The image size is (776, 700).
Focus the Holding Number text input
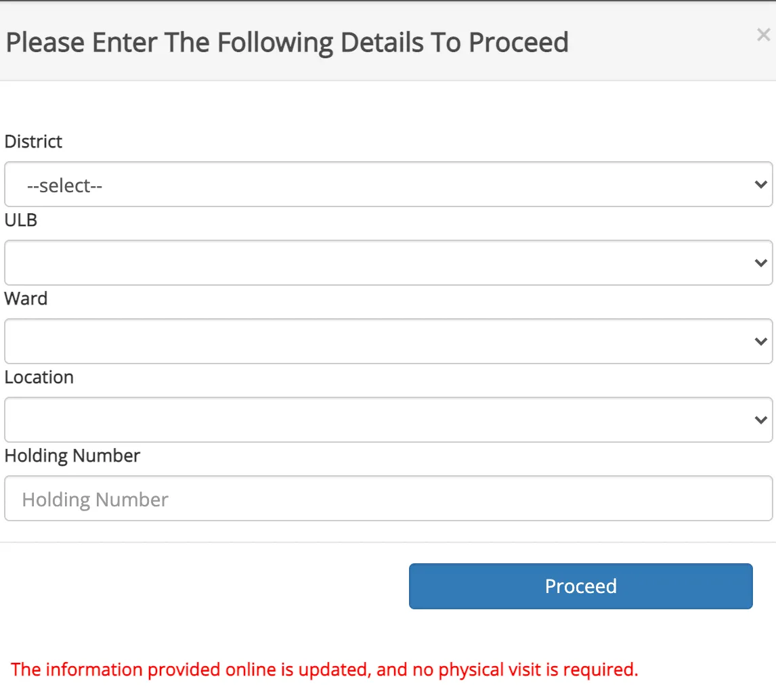click(388, 498)
